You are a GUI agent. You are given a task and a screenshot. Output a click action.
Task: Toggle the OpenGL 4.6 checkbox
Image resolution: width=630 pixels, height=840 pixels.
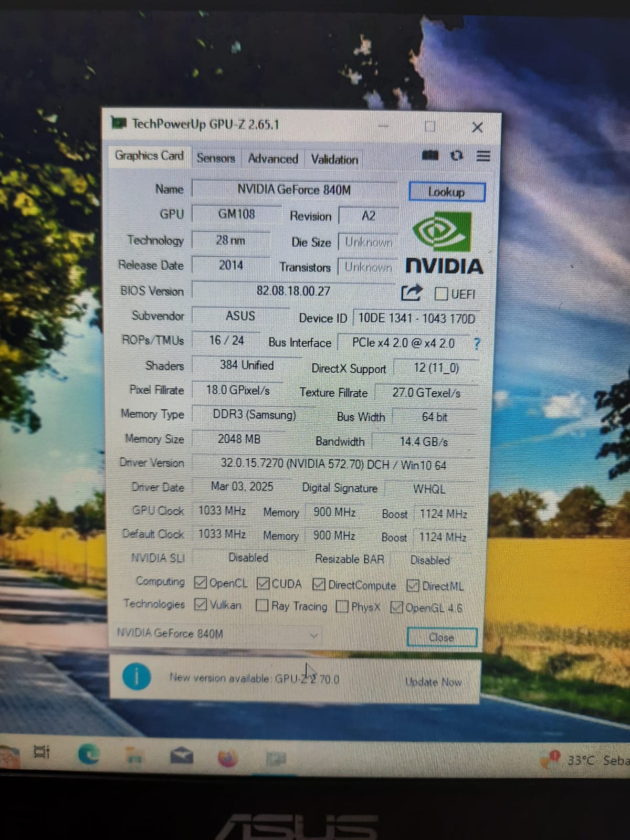click(x=397, y=607)
